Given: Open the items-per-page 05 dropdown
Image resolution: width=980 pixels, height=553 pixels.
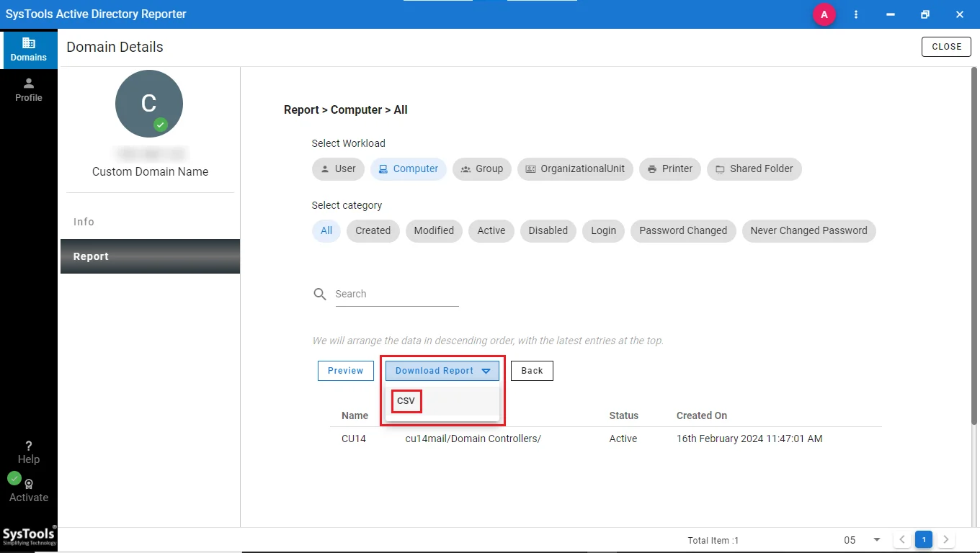Looking at the screenshot, I should point(863,540).
